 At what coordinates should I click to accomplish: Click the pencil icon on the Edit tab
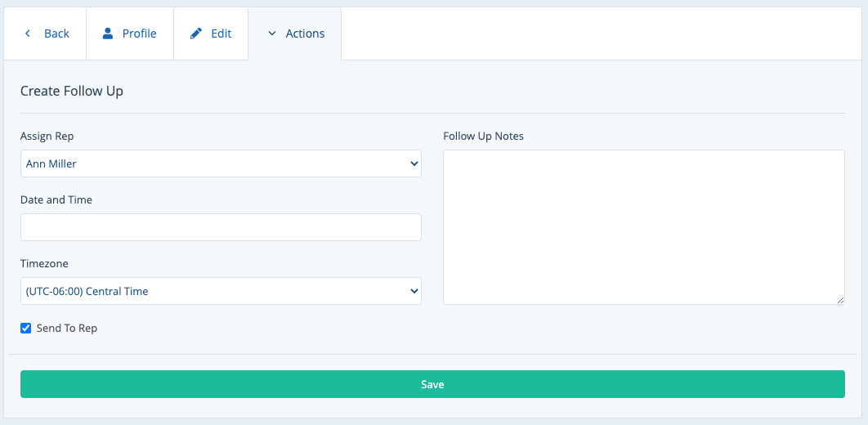(x=195, y=34)
